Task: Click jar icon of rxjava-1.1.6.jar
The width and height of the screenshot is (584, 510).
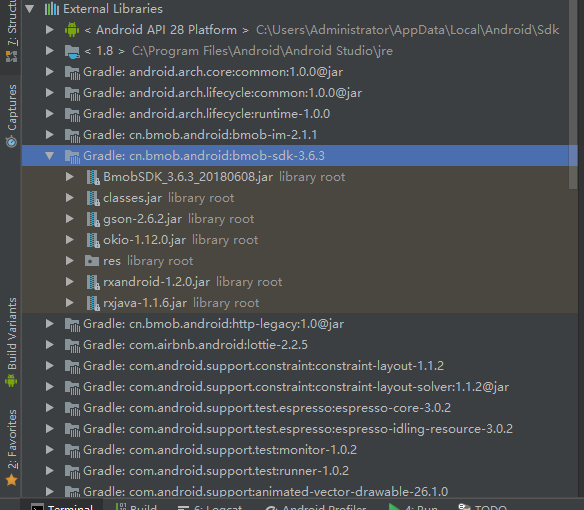Action: 93,303
